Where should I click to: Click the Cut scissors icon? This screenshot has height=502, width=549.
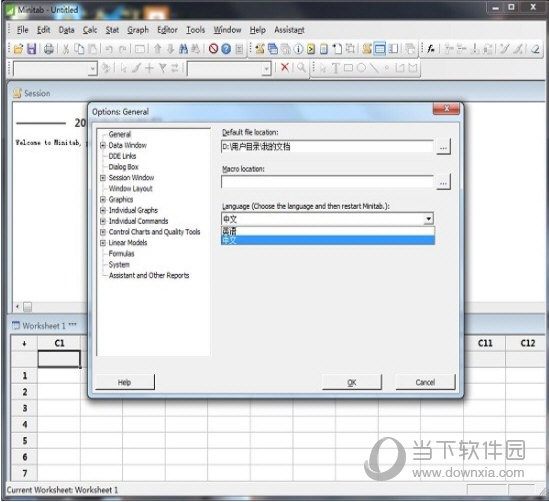66,49
